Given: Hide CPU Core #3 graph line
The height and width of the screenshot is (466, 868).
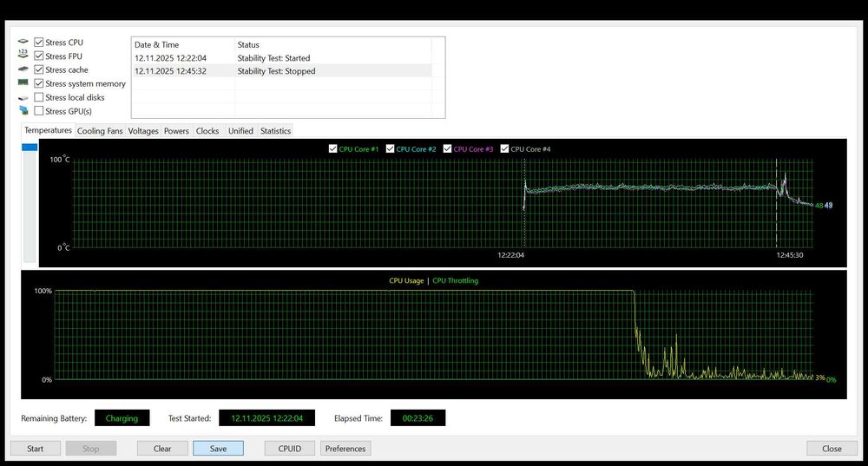Looking at the screenshot, I should pyautogui.click(x=447, y=149).
